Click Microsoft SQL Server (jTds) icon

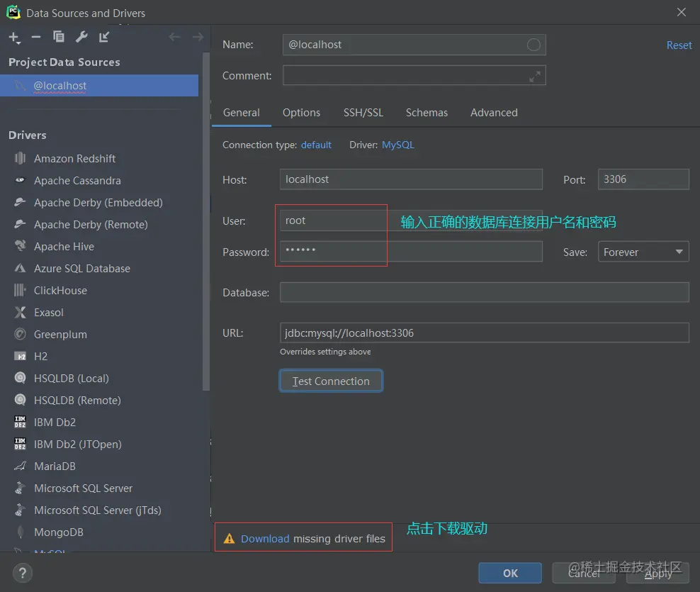pyautogui.click(x=20, y=510)
